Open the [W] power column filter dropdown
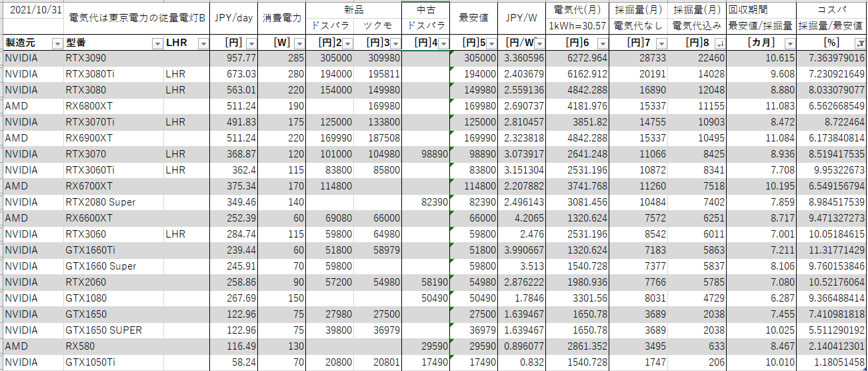The image size is (868, 371). click(x=298, y=43)
